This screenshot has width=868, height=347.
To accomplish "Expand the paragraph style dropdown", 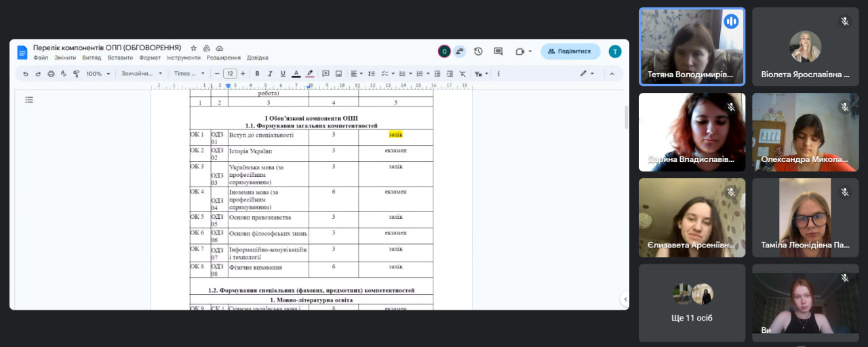I will click(142, 74).
